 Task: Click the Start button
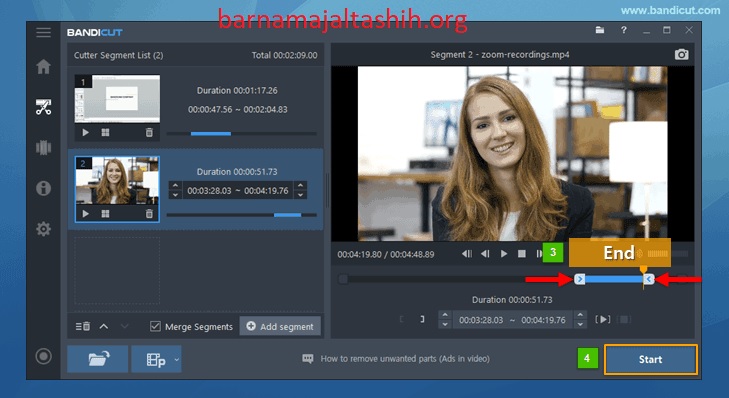coord(650,359)
